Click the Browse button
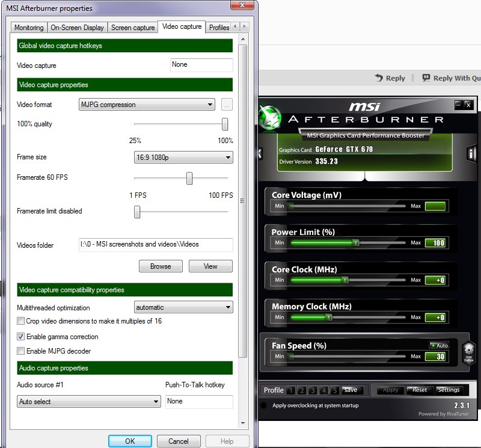Viewport: 481px width, 448px height. click(161, 266)
